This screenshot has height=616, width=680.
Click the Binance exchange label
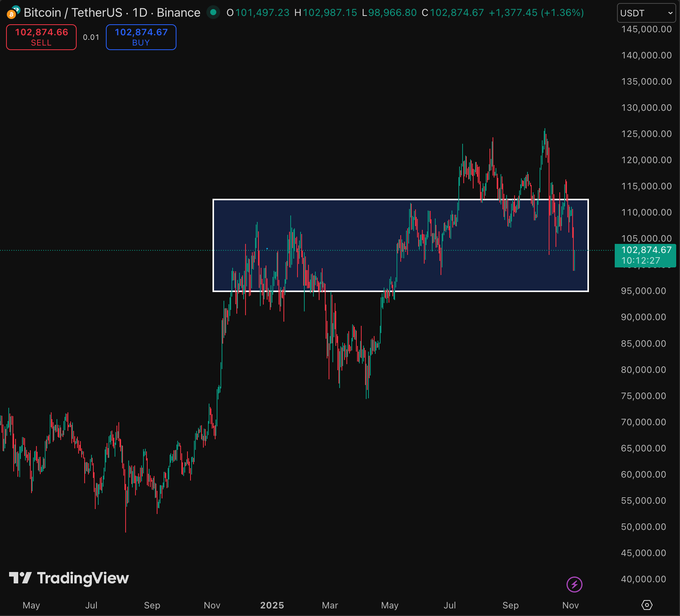[178, 13]
